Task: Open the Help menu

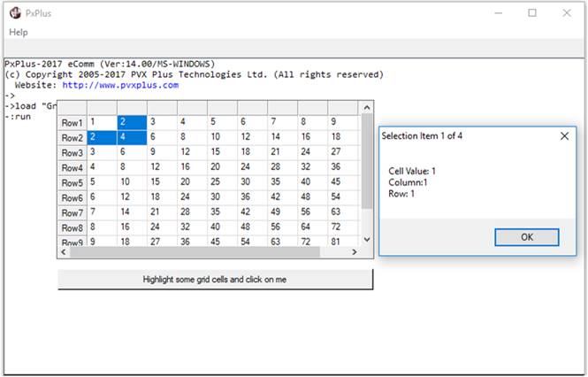Action: 19,32
